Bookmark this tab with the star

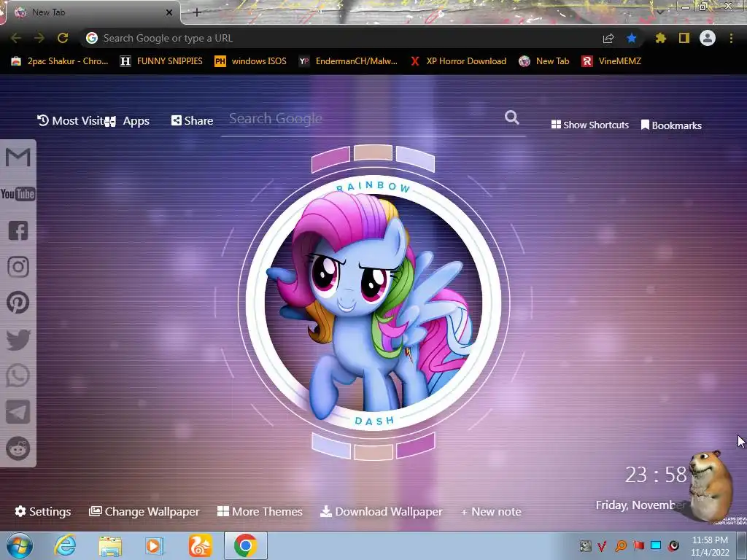coord(632,38)
